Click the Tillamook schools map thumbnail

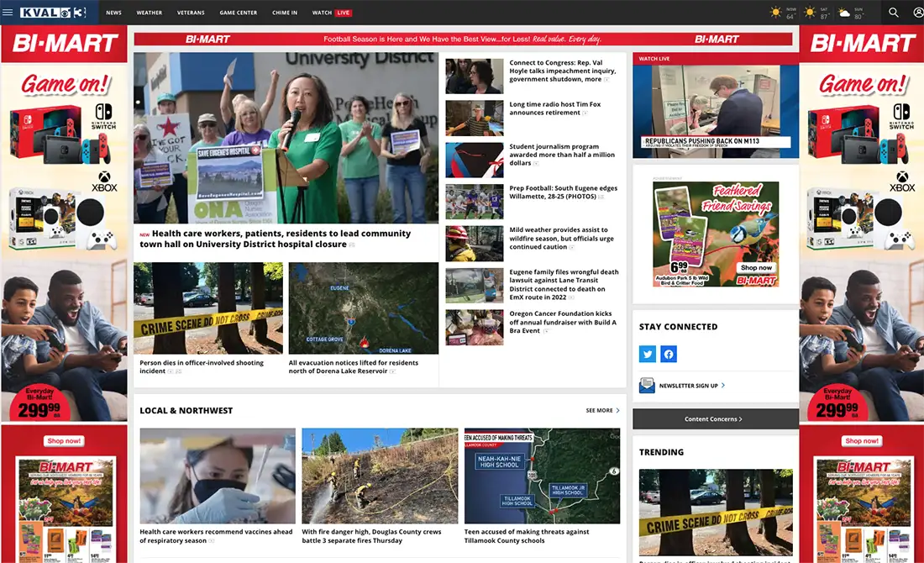point(542,476)
